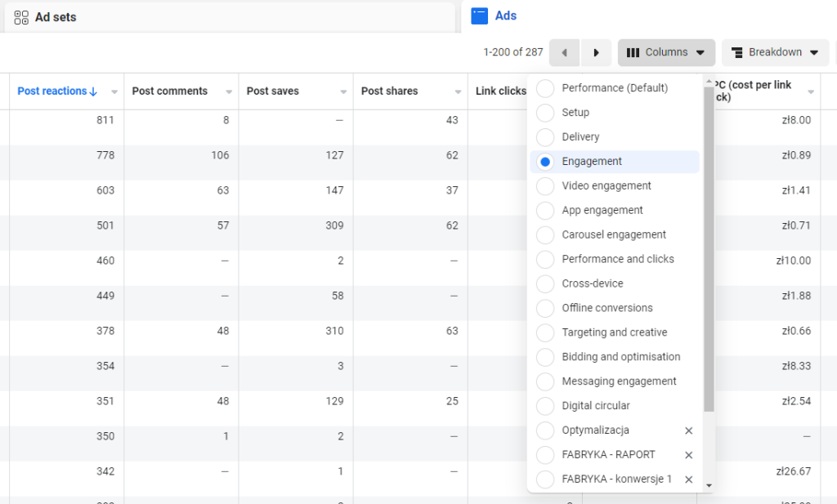Open Post shares column options arrow
The width and height of the screenshot is (837, 504).
tap(458, 91)
